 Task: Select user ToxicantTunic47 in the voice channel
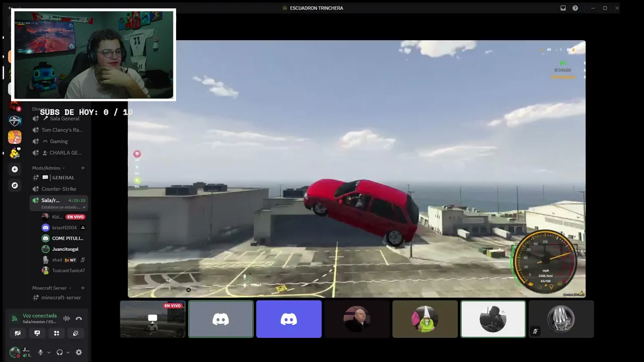pyautogui.click(x=63, y=270)
